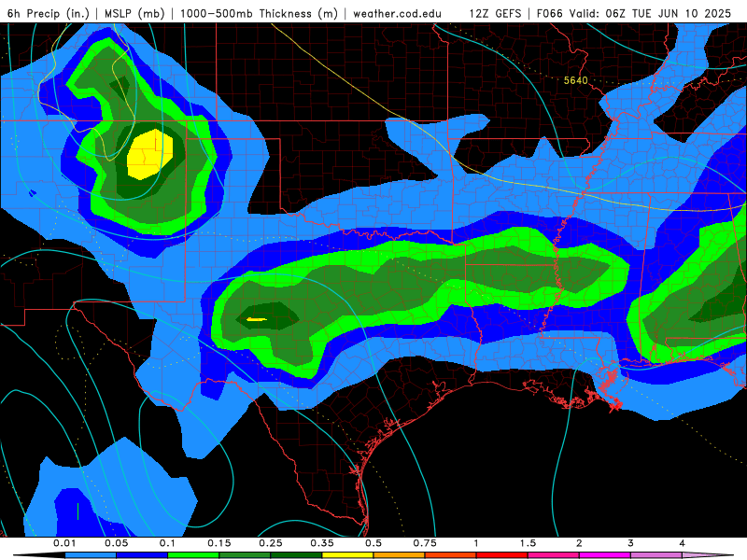The image size is (747, 560).
Task: Click the '4' legend value
Action: pos(683,543)
